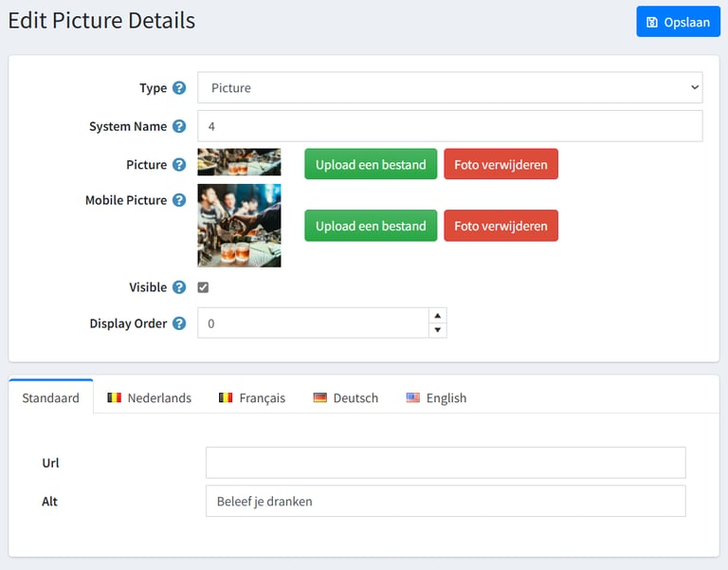Upload a file for Picture
Viewport: 728px width, 570px height.
point(371,164)
